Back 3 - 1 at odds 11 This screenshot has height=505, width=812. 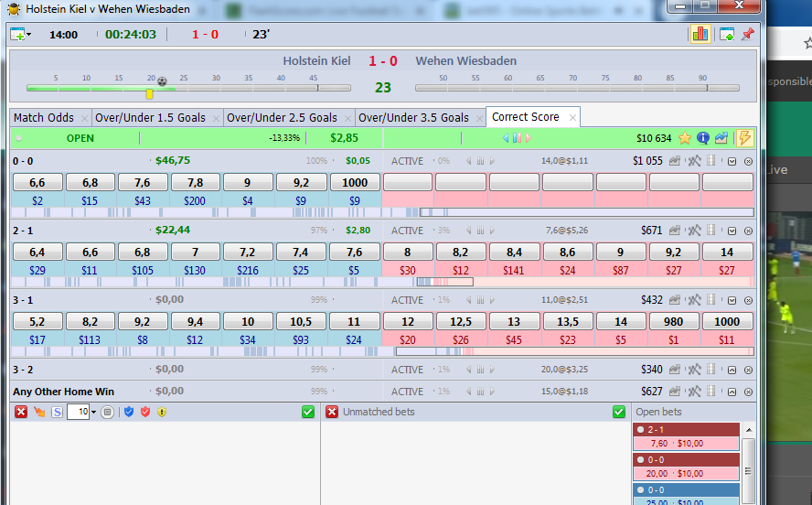point(354,321)
